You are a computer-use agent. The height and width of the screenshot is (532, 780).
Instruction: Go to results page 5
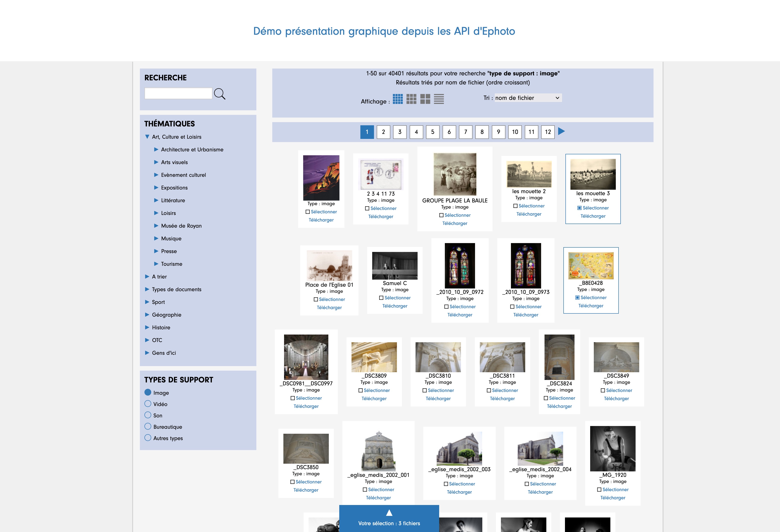(433, 132)
